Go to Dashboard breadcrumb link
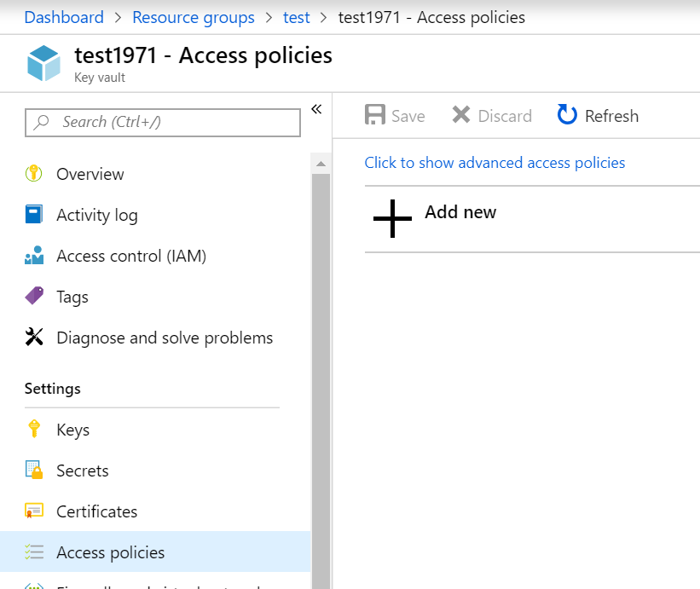 tap(64, 17)
